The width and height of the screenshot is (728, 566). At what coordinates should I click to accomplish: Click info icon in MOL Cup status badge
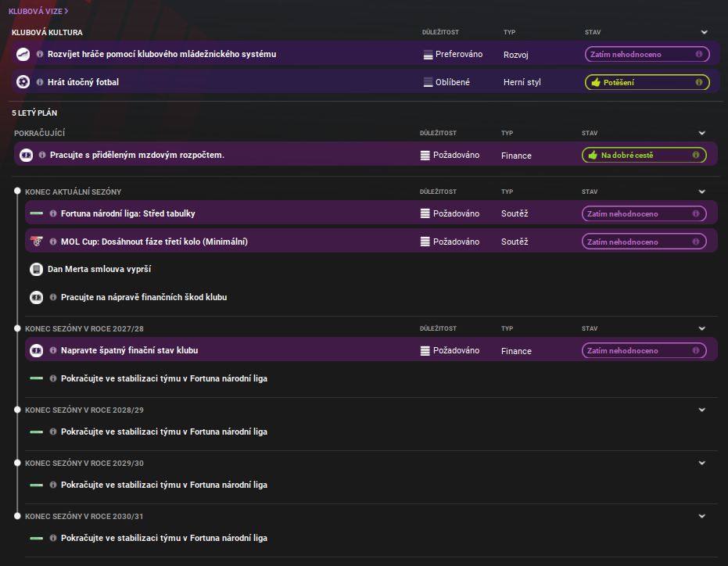pos(695,242)
